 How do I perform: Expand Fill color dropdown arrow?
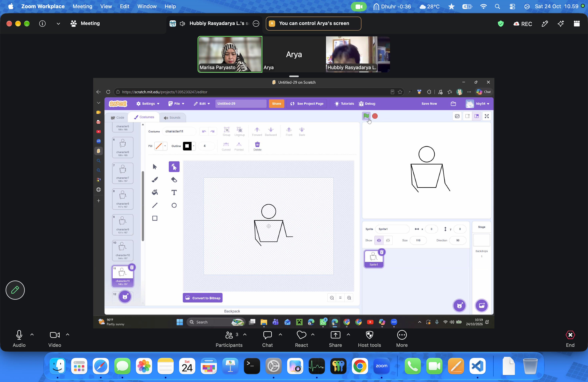(x=165, y=146)
